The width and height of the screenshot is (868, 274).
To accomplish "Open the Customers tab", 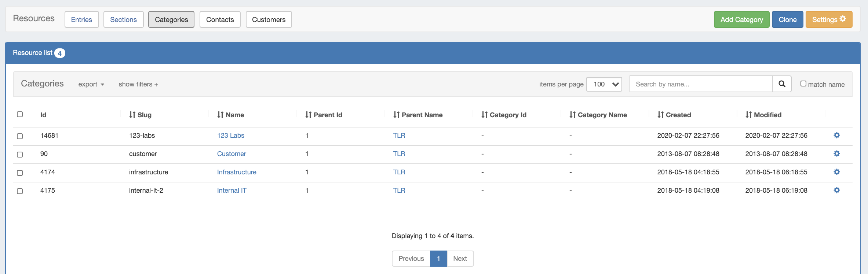I will pos(269,19).
